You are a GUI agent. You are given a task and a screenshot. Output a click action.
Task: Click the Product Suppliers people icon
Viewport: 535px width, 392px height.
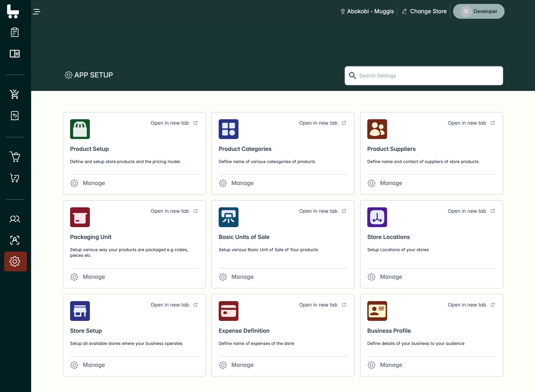point(377,129)
